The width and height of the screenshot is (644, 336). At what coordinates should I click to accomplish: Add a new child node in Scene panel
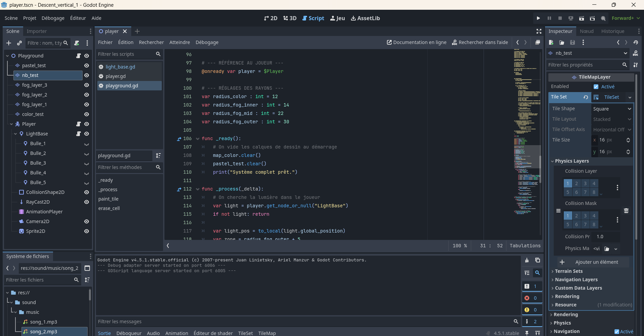9,43
